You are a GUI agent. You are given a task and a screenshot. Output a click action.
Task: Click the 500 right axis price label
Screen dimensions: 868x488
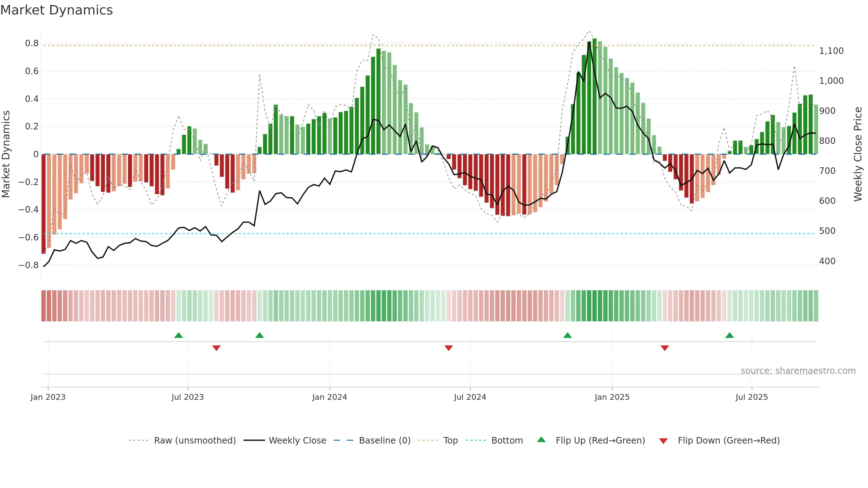pos(827,231)
